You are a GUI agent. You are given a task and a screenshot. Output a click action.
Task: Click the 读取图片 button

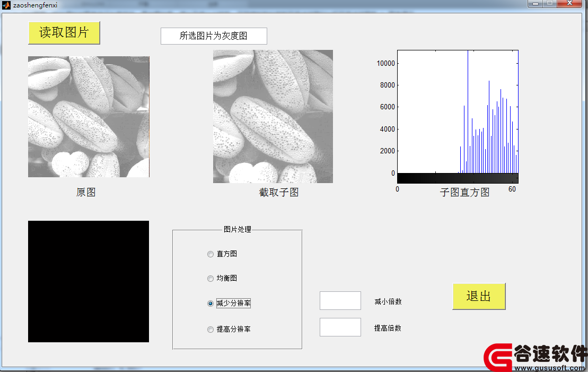(x=64, y=33)
